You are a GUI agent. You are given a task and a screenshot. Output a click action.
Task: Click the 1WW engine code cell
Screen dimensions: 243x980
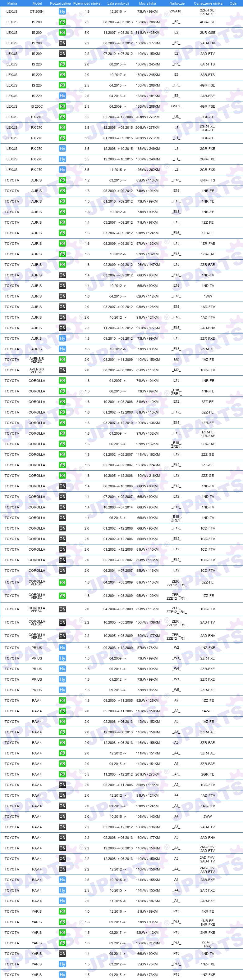click(x=208, y=296)
